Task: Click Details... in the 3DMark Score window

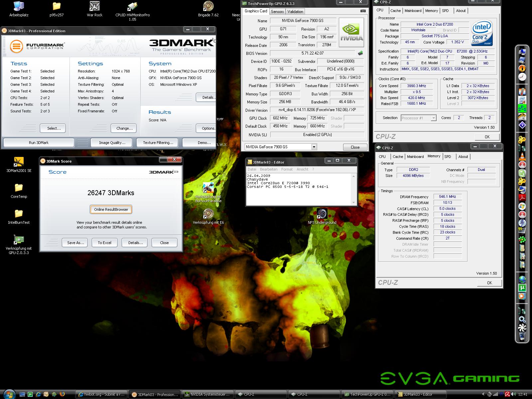Action: 135,243
